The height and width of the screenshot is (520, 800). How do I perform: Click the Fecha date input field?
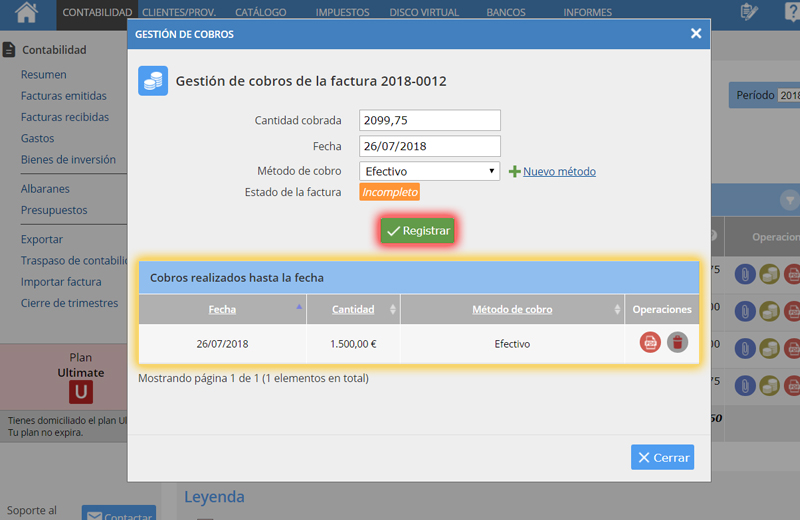429,146
